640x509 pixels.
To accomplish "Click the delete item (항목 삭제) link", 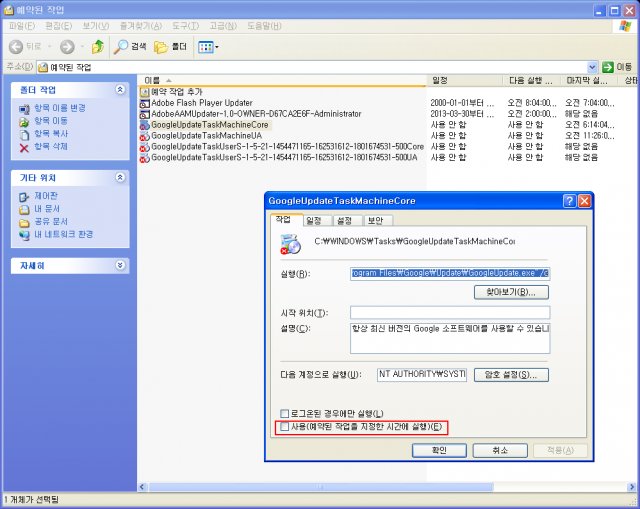I will (51, 146).
